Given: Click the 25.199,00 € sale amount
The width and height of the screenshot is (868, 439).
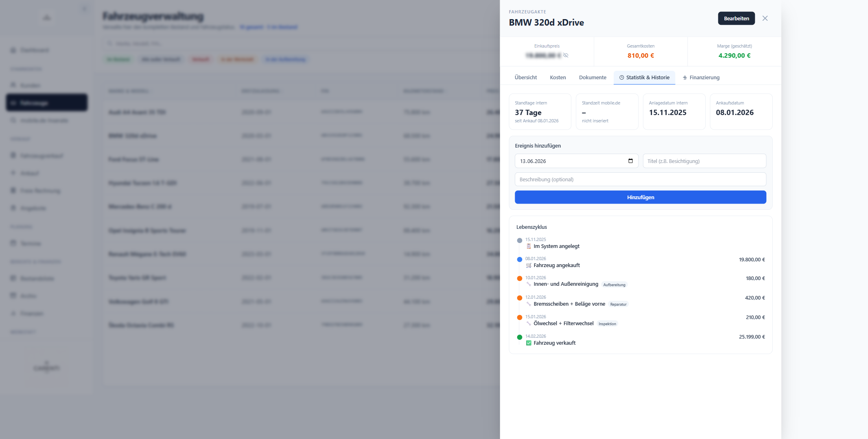Looking at the screenshot, I should coord(752,337).
